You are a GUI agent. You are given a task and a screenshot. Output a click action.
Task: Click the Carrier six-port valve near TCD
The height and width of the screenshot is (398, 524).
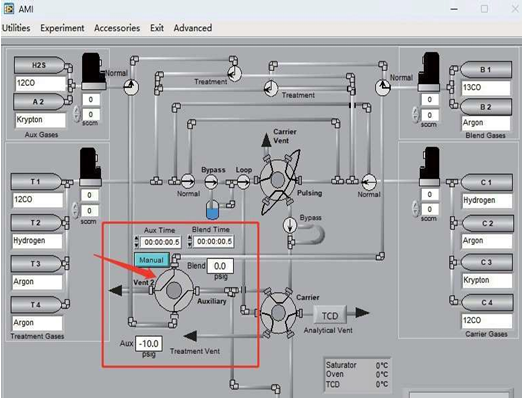pos(278,313)
